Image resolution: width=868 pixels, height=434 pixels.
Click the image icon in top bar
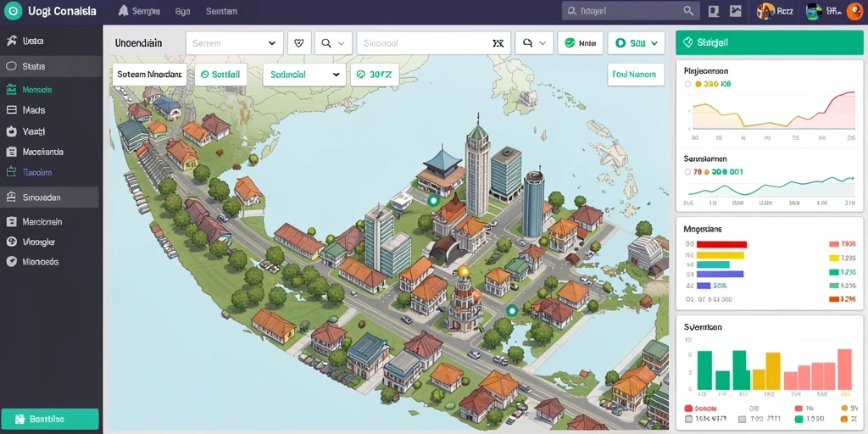(x=735, y=11)
